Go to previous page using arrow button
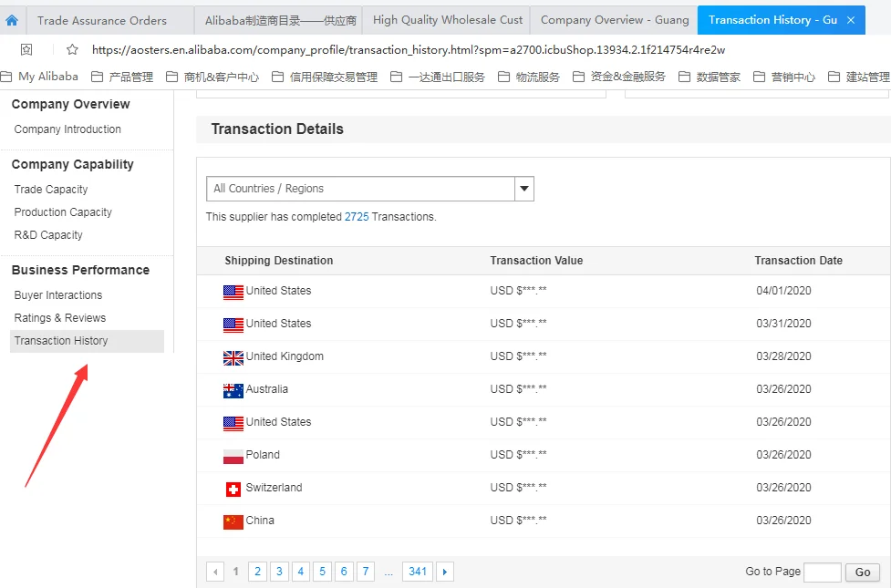 pos(215,573)
